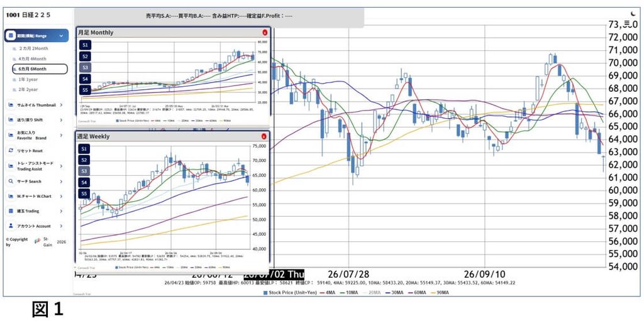Expand the Search submenu arrow
The width and height of the screenshot is (644, 321).
click(x=61, y=181)
